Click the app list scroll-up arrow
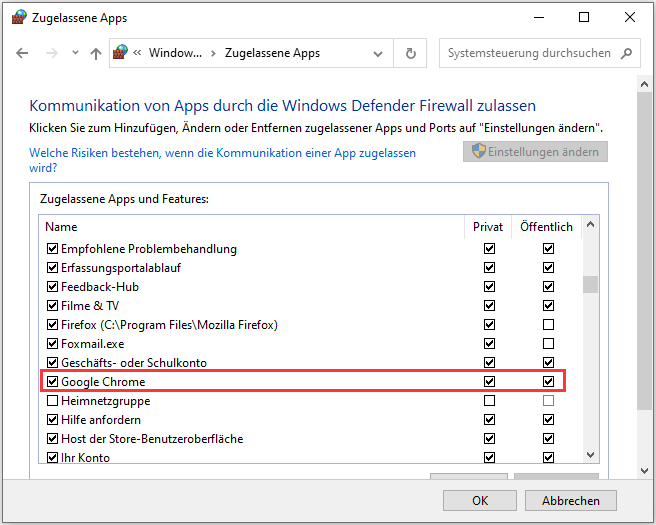This screenshot has height=525, width=656. point(590,225)
